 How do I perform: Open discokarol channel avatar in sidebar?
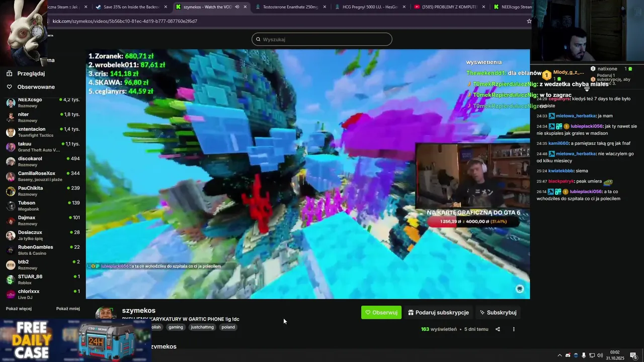[x=11, y=161]
